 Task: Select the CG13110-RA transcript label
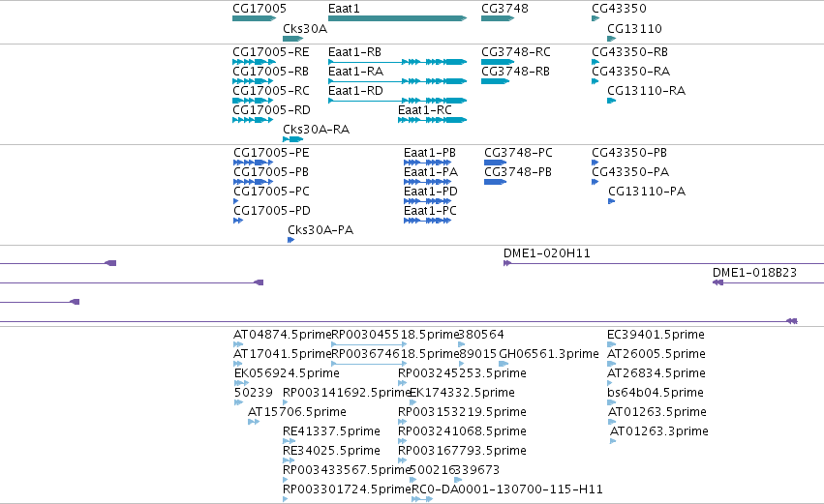click(647, 91)
